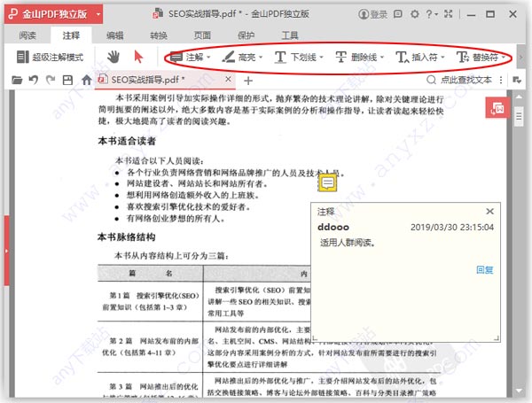The width and height of the screenshot is (532, 403).
Task: Switch to the 页面 tab
Action: coord(202,35)
